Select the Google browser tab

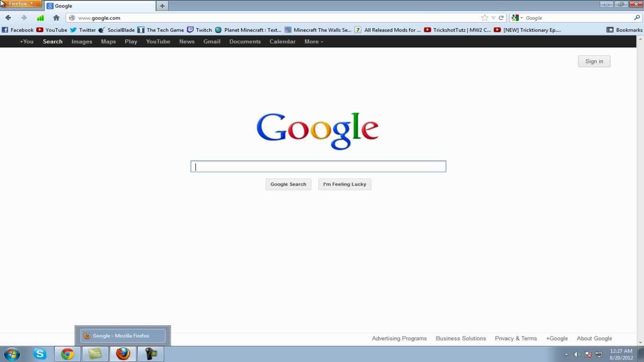click(100, 6)
